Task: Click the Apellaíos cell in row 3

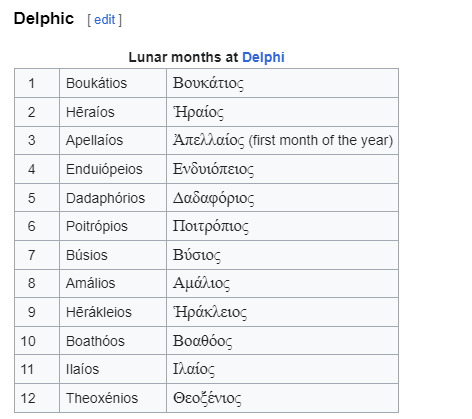Action: (x=113, y=140)
